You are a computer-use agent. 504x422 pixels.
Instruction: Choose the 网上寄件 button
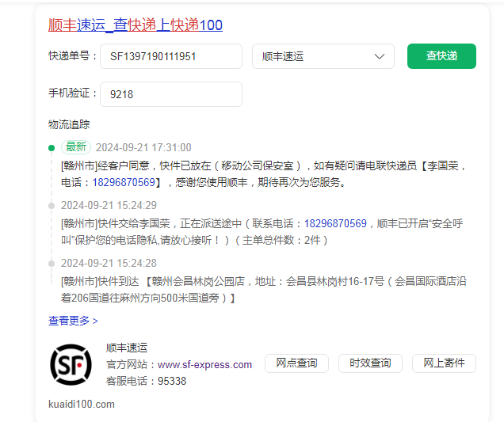pyautogui.click(x=444, y=363)
